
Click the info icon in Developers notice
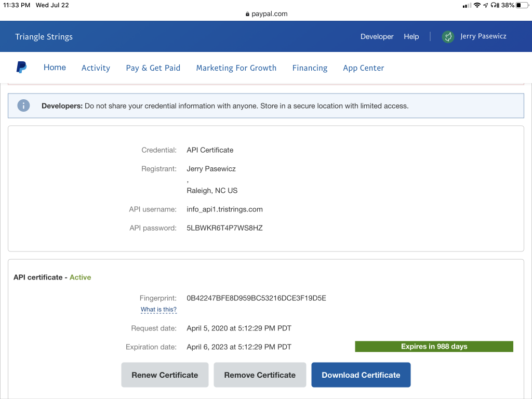click(x=23, y=105)
